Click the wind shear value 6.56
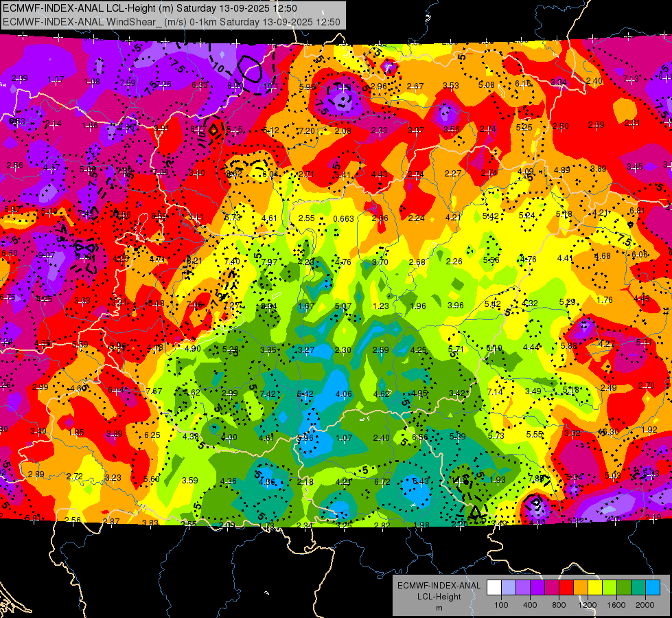 tap(420, 437)
